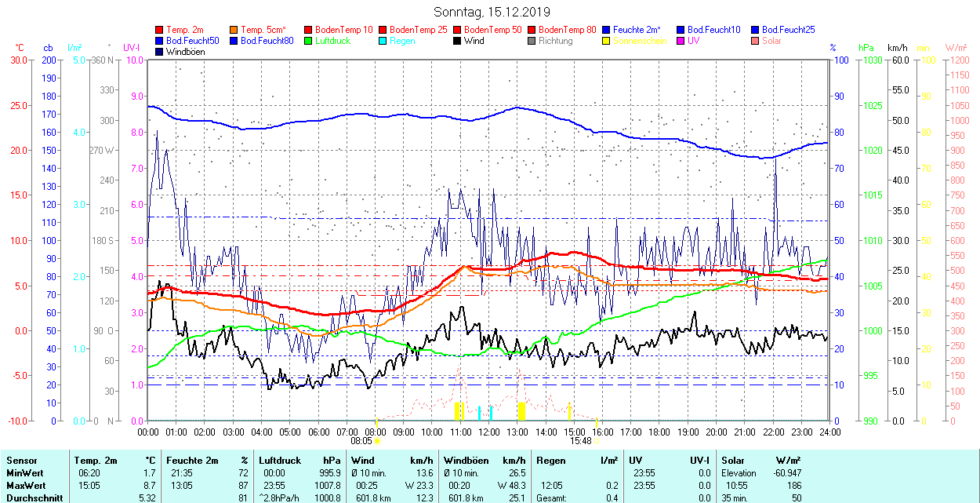Click the gray Richtung legend swatch
Image resolution: width=980 pixels, height=503 pixels.
[x=532, y=41]
